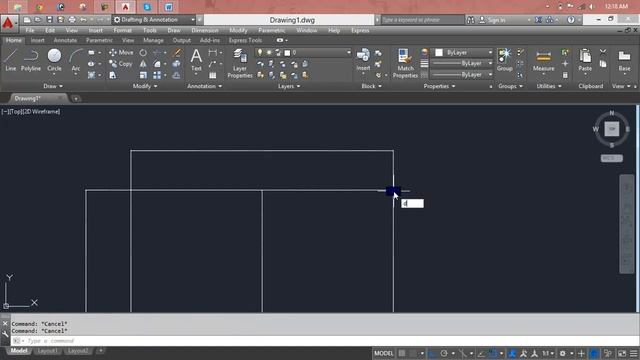The height and width of the screenshot is (360, 640).
Task: Click the WCS coordinate system button
Action: tap(611, 158)
